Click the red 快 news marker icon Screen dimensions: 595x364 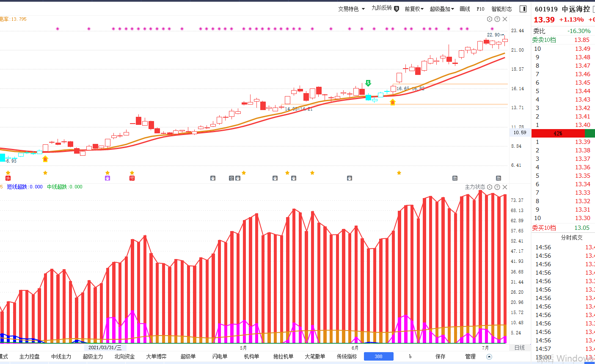point(8,178)
